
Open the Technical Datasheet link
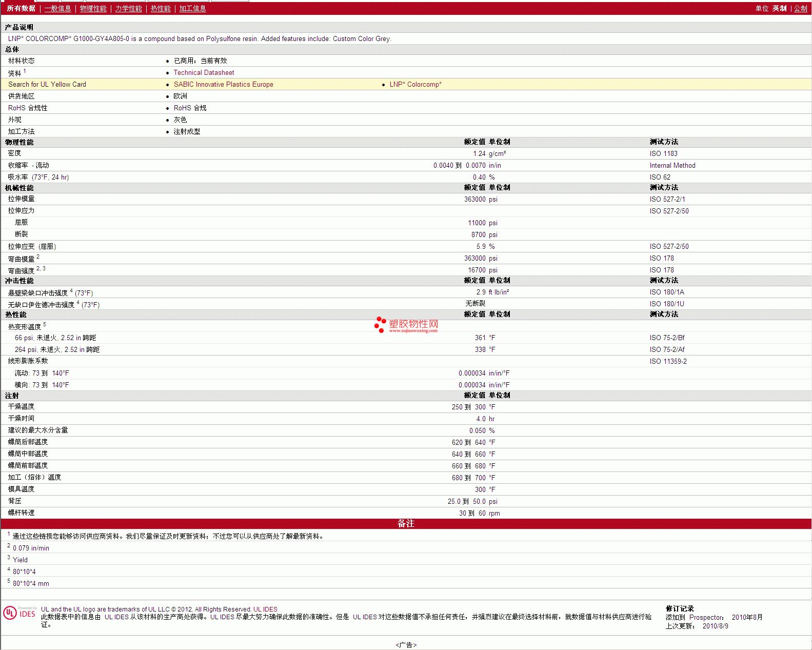pos(204,73)
